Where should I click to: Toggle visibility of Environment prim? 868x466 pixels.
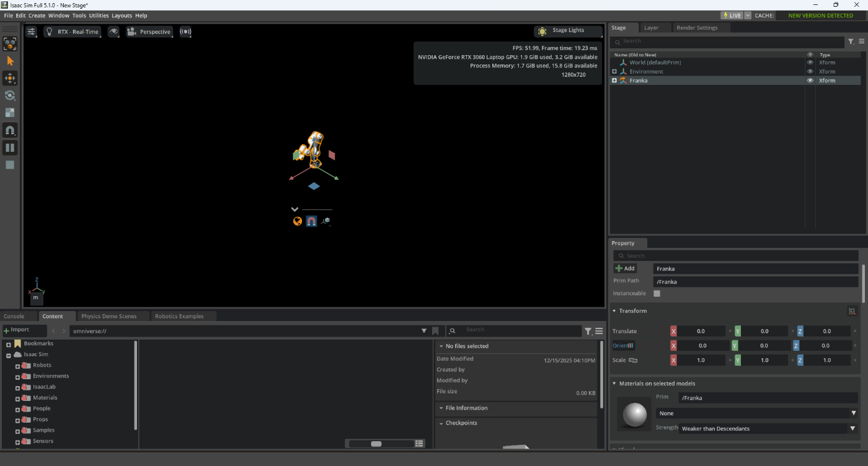click(810, 71)
